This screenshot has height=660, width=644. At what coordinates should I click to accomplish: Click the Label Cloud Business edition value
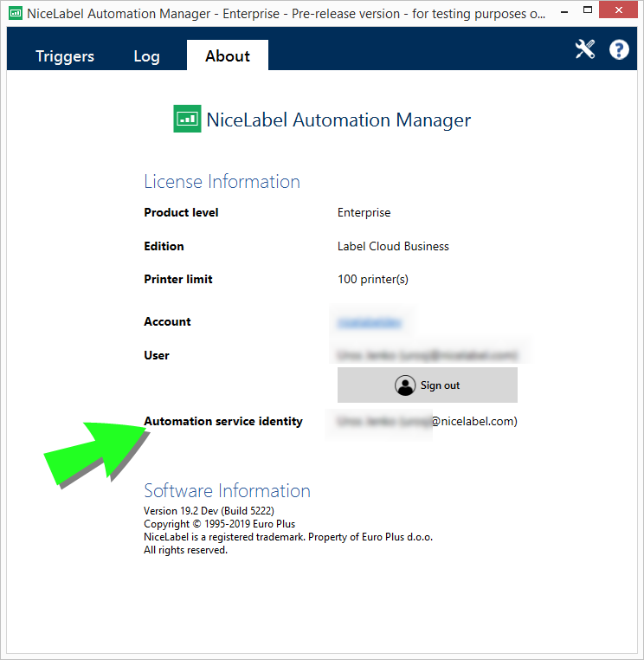[393, 247]
